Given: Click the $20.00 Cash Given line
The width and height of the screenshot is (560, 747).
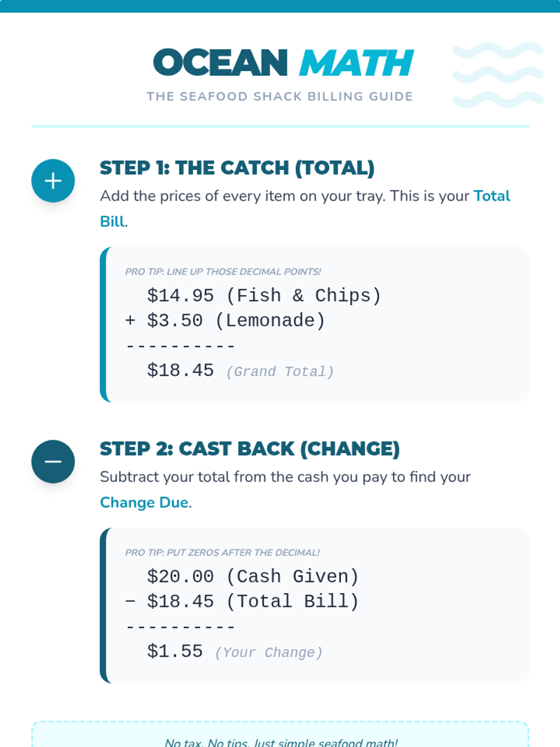Looking at the screenshot, I should [252, 576].
